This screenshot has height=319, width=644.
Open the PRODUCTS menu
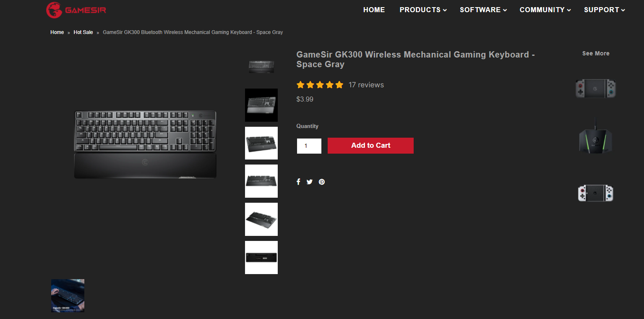(x=423, y=10)
